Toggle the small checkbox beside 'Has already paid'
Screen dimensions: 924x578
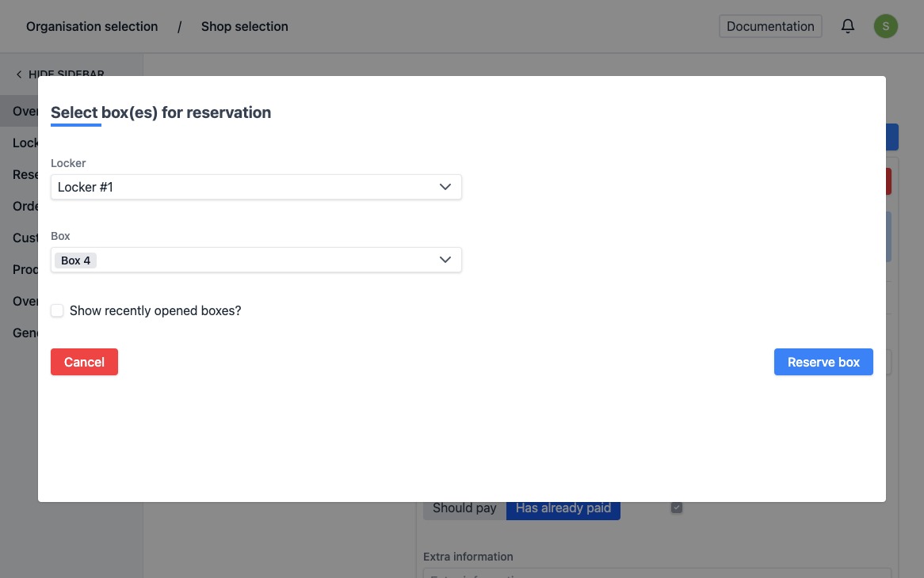pyautogui.click(x=676, y=508)
